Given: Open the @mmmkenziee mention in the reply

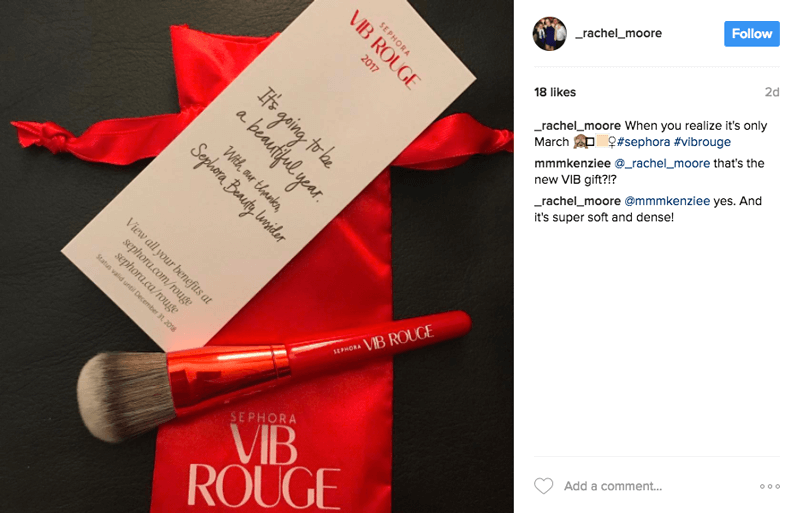Looking at the screenshot, I should (x=667, y=201).
